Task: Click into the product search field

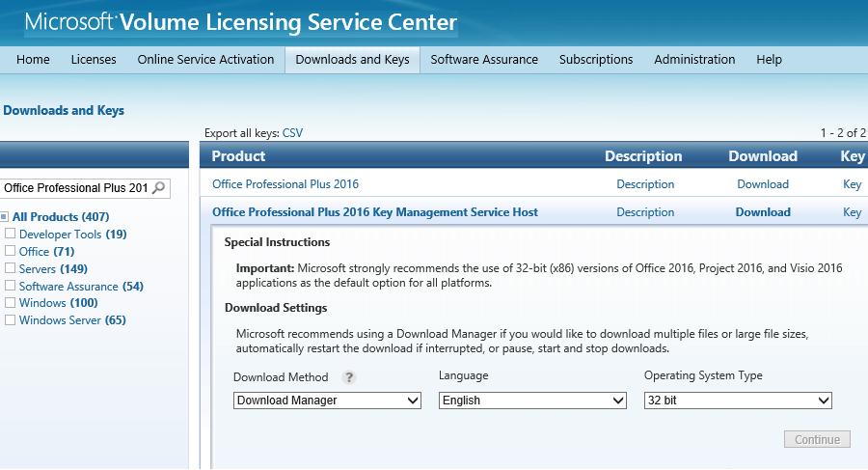Action: (75, 188)
